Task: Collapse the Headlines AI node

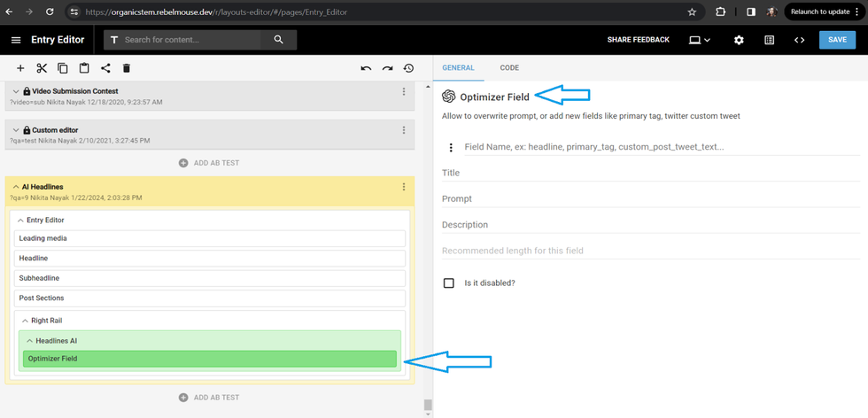Action: pyautogui.click(x=30, y=340)
